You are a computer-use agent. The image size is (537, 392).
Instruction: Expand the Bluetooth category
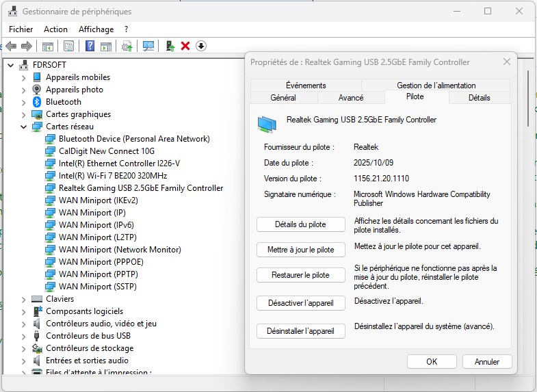pos(23,102)
